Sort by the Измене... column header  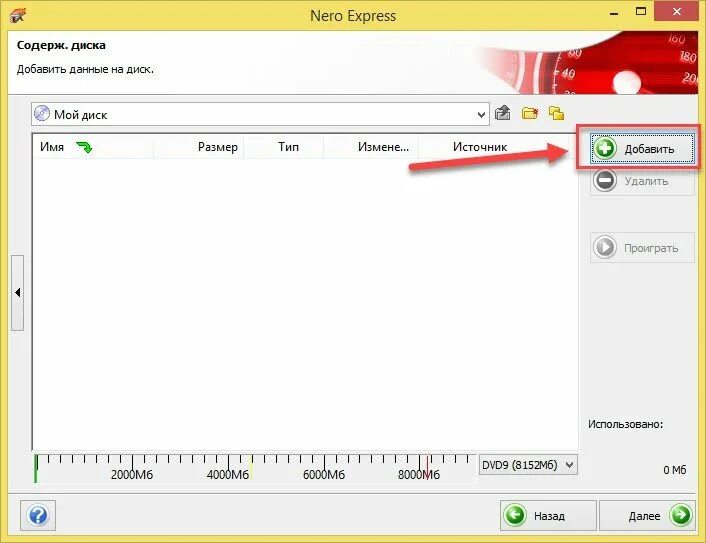[x=371, y=147]
